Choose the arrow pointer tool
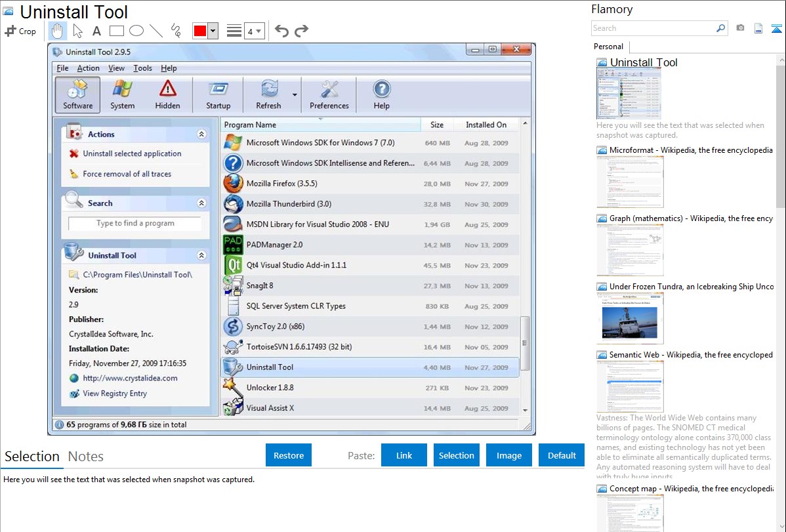Screen dimensions: 786x532 click(77, 31)
